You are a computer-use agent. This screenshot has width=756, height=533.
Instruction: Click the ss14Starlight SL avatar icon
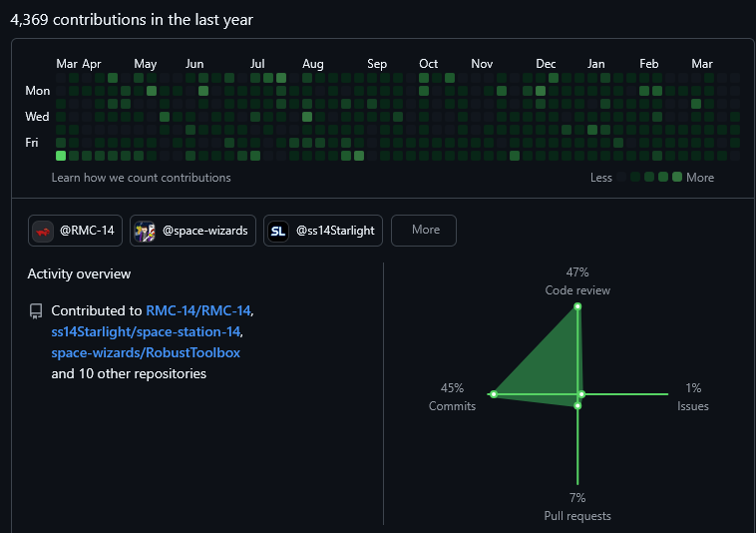tap(278, 231)
